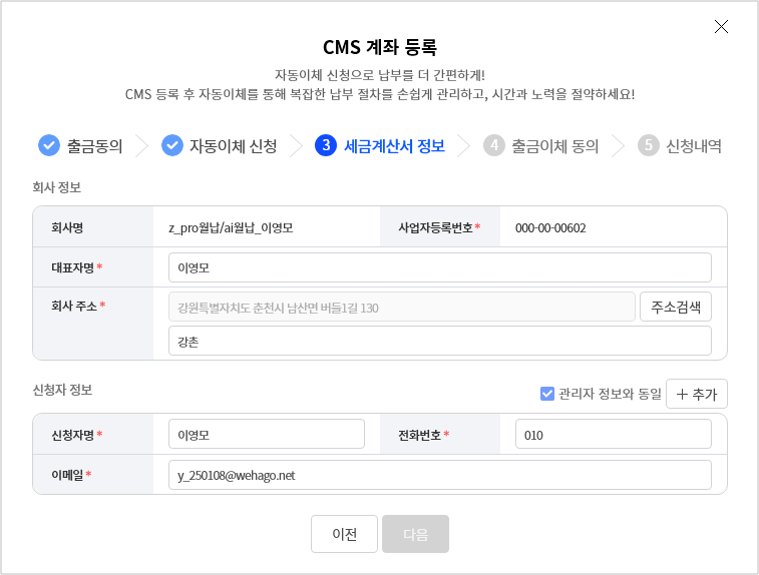Click the 신청자명 input field

click(266, 435)
